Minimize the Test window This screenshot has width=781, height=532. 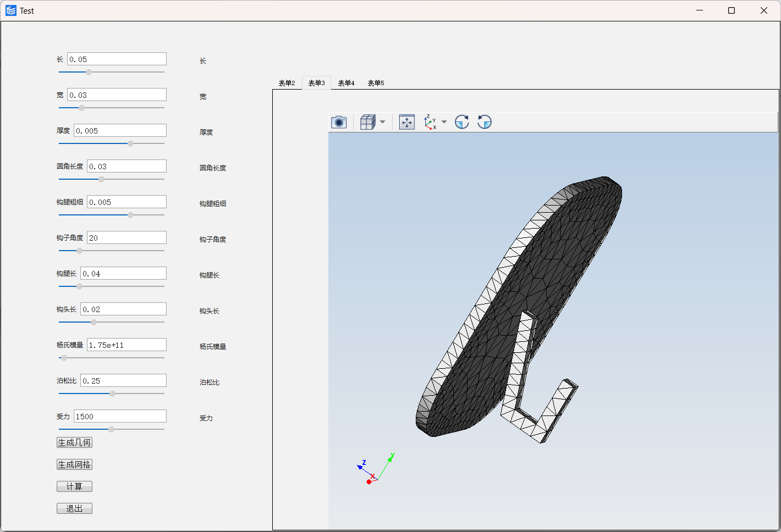pyautogui.click(x=700, y=10)
